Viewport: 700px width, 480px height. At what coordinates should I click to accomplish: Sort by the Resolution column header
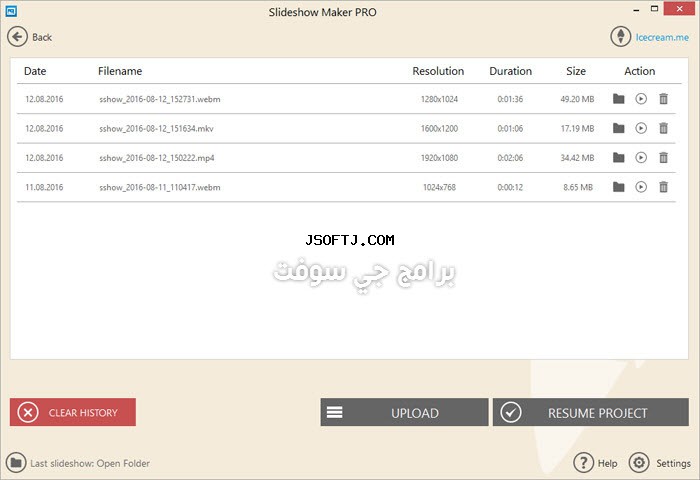click(438, 71)
